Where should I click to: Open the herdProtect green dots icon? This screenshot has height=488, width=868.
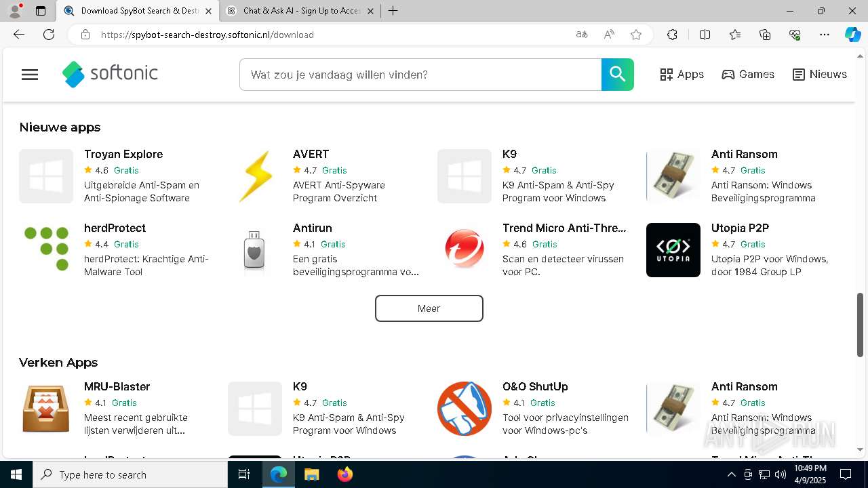(x=46, y=250)
